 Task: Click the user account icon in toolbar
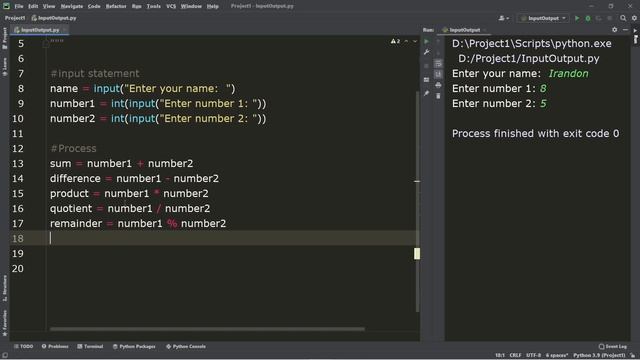tap(503, 18)
